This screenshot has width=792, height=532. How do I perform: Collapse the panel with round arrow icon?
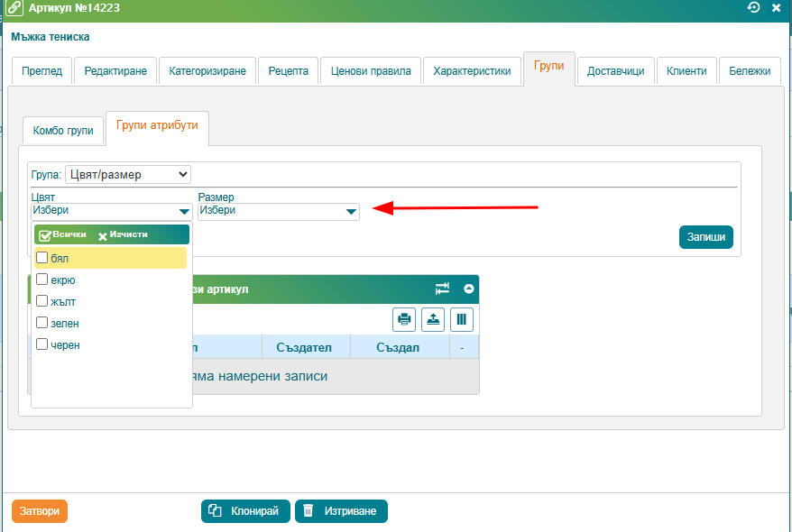click(469, 289)
